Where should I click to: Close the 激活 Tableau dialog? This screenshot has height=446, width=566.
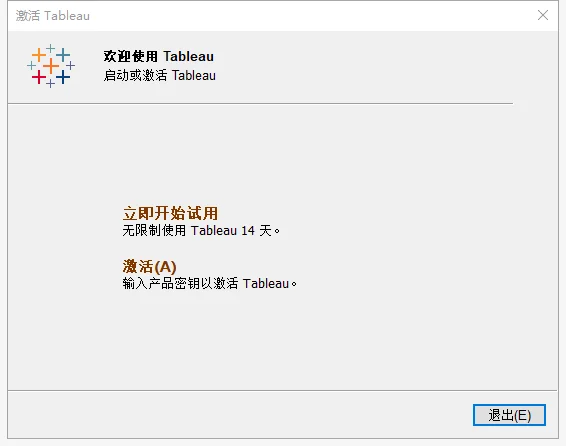(x=543, y=15)
